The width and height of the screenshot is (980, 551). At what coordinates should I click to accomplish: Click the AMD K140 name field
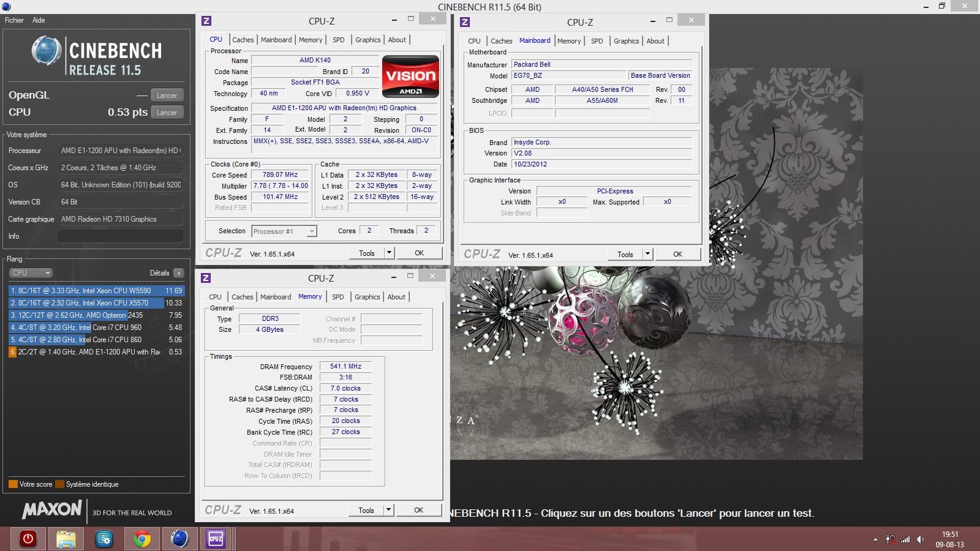pos(315,60)
